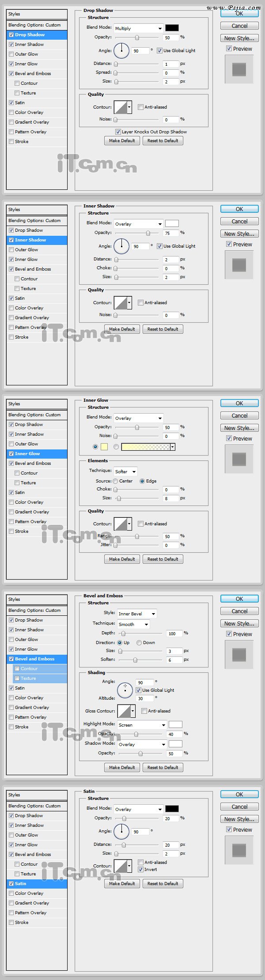Viewport: 265px width, 980px height.
Task: Click Reset to Default in the Satin settings
Action: point(163,883)
